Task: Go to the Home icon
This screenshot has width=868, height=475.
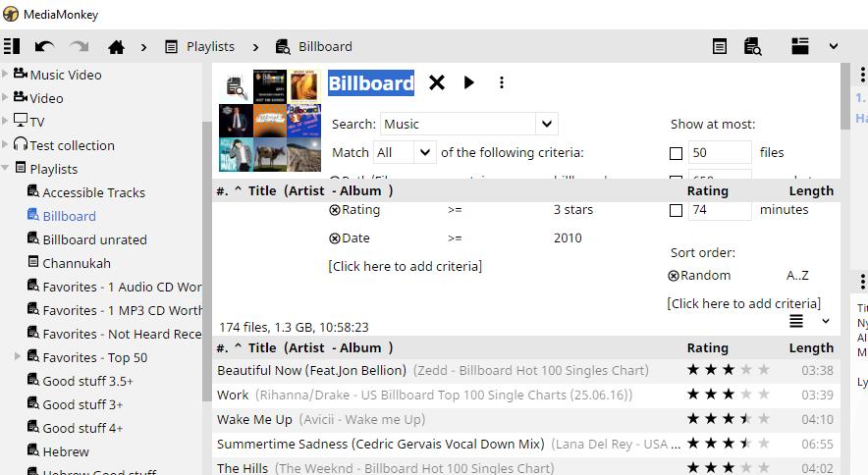Action: (x=116, y=46)
